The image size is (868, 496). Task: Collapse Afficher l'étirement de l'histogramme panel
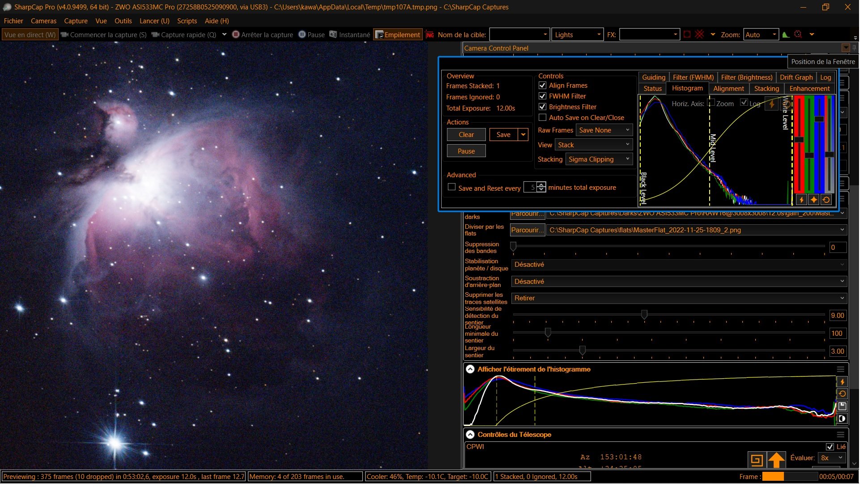[x=470, y=369]
